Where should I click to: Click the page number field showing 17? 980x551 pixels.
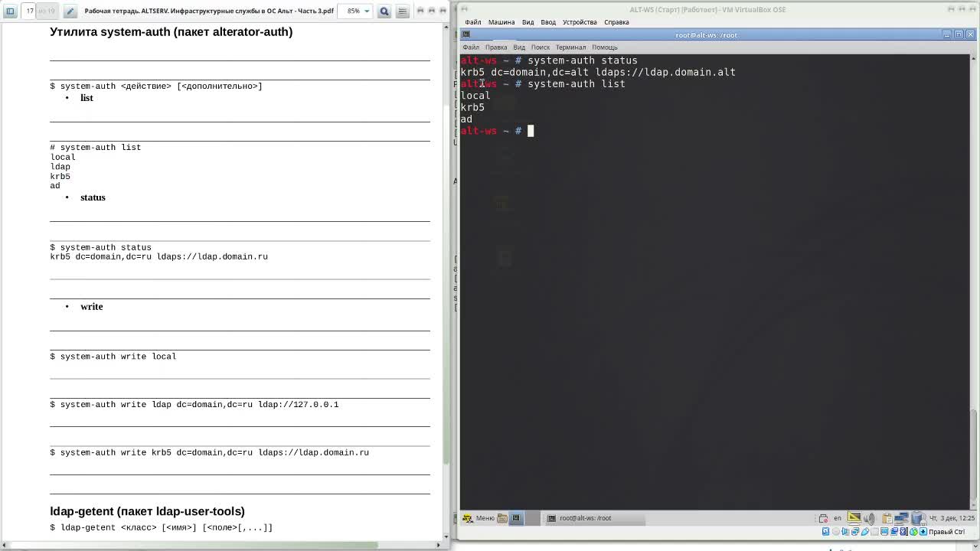pyautogui.click(x=31, y=11)
